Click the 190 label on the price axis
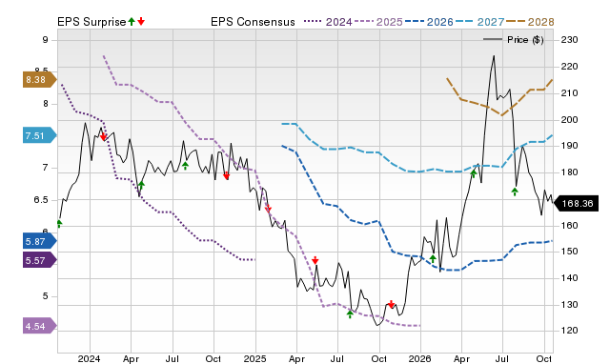 (x=569, y=146)
